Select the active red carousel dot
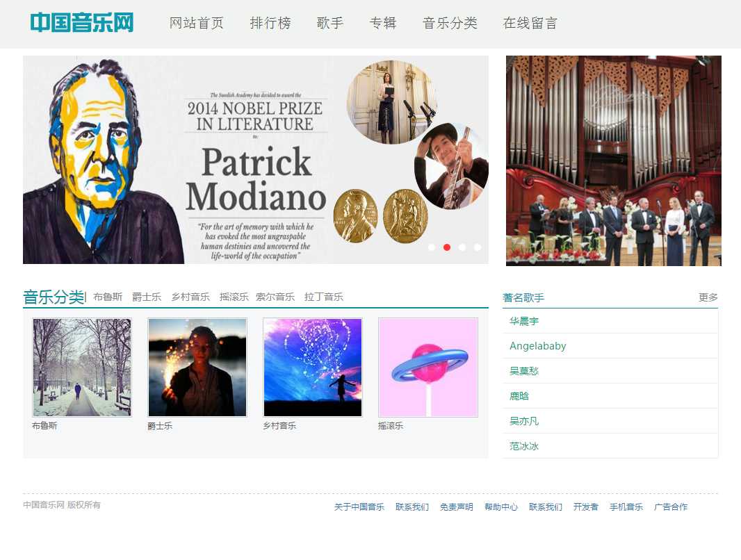 (x=447, y=247)
